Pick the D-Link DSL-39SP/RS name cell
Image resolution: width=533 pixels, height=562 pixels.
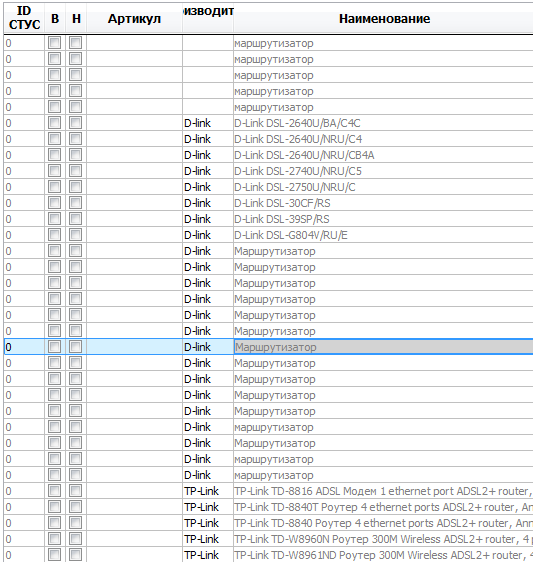coord(383,219)
